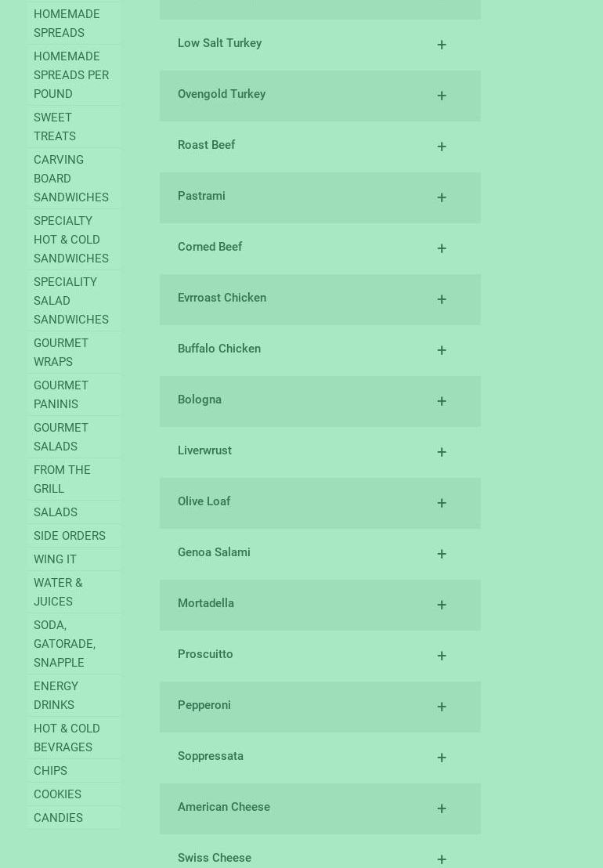Open the Energy Drinks category
The width and height of the screenshot is (603, 868).
pos(56,696)
